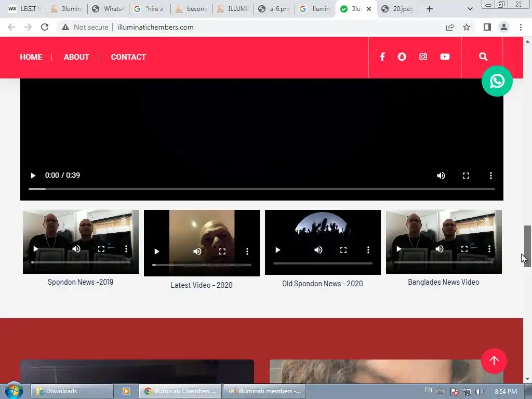Image resolution: width=532 pixels, height=399 pixels.
Task: Go back to the previous page
Action: coord(11,27)
